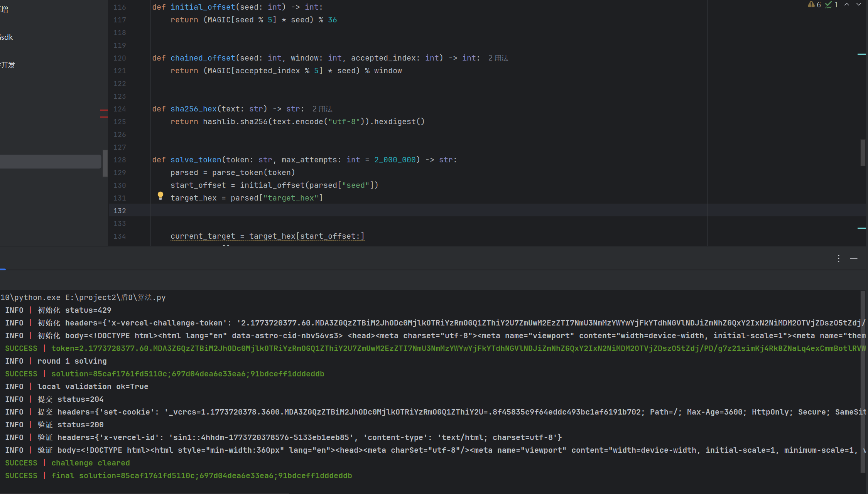
Task: Toggle breakpoint at line 132 gutter
Action: pyautogui.click(x=120, y=211)
